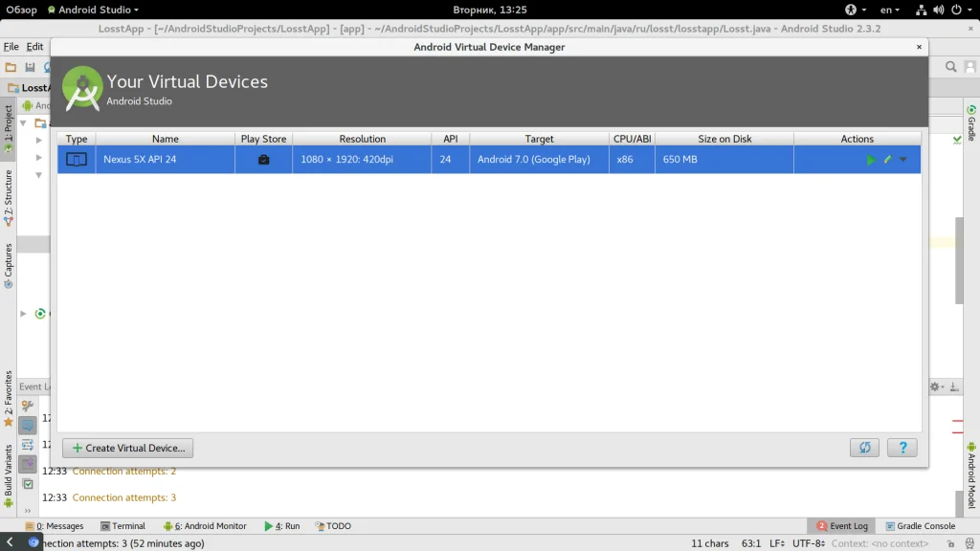Open the 6: Android Monitor tab
The height and width of the screenshot is (551, 980).
[x=205, y=526]
